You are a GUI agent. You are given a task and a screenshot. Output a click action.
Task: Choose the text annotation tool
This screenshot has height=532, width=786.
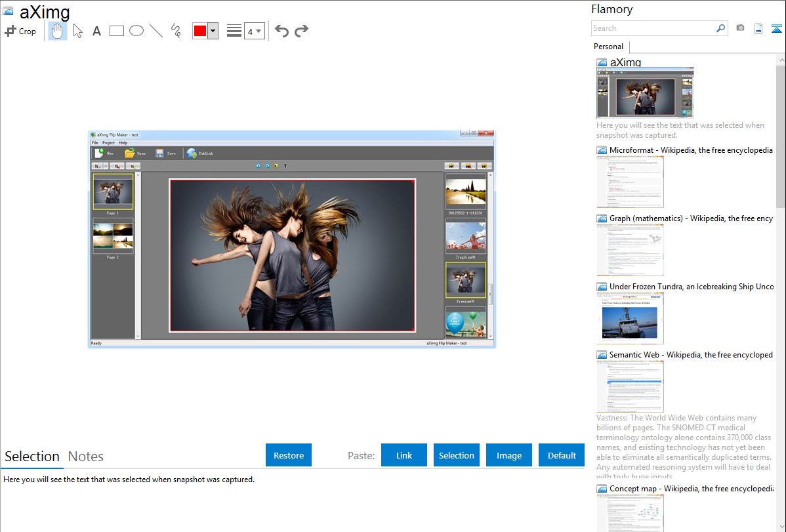[96, 31]
